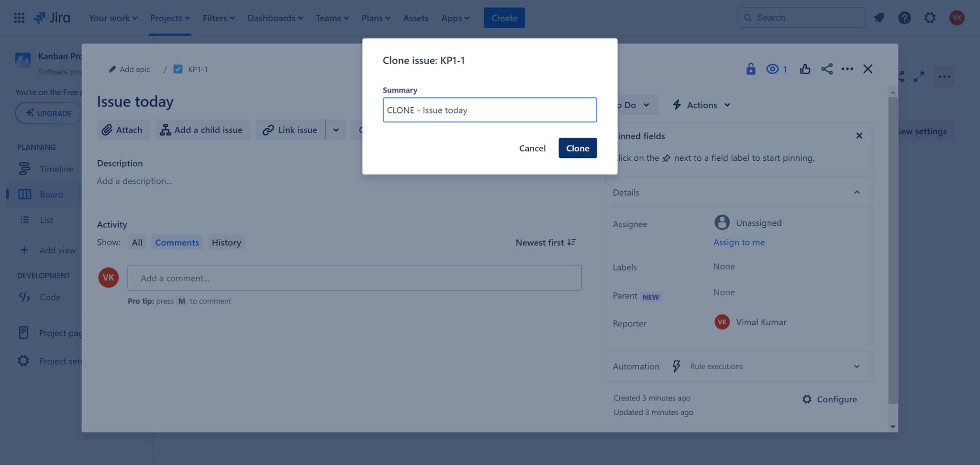980x465 pixels.
Task: Click the Clone button in dialog
Action: [x=577, y=148]
